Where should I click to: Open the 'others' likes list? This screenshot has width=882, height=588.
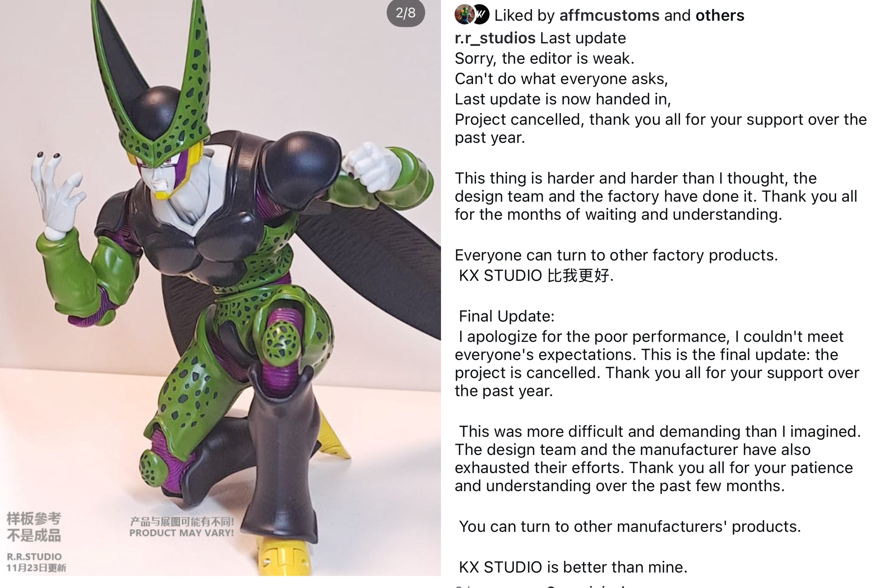720,15
